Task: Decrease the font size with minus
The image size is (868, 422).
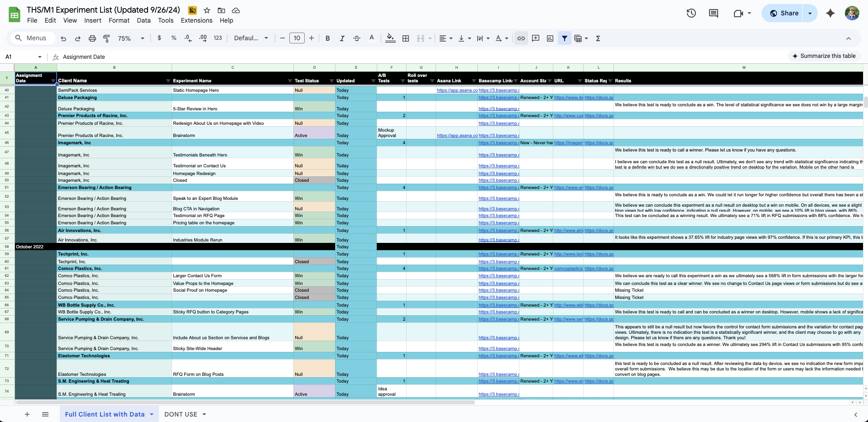Action: tap(283, 38)
